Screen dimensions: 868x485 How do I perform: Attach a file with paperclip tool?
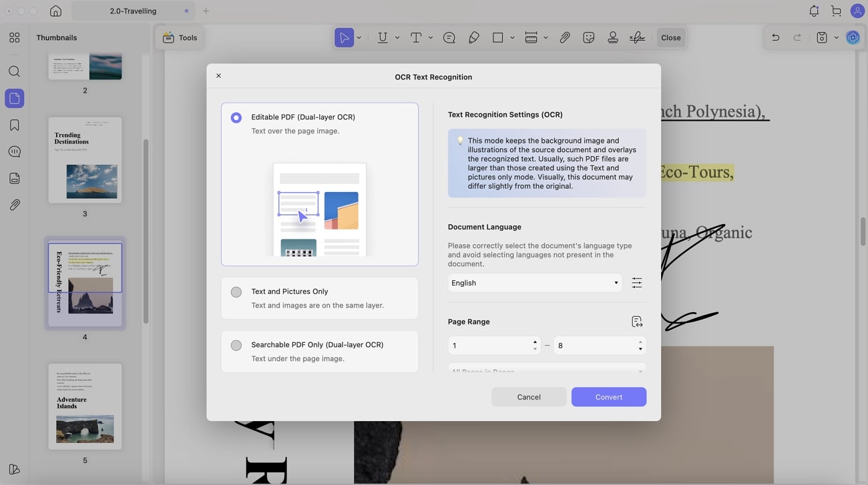click(x=565, y=38)
